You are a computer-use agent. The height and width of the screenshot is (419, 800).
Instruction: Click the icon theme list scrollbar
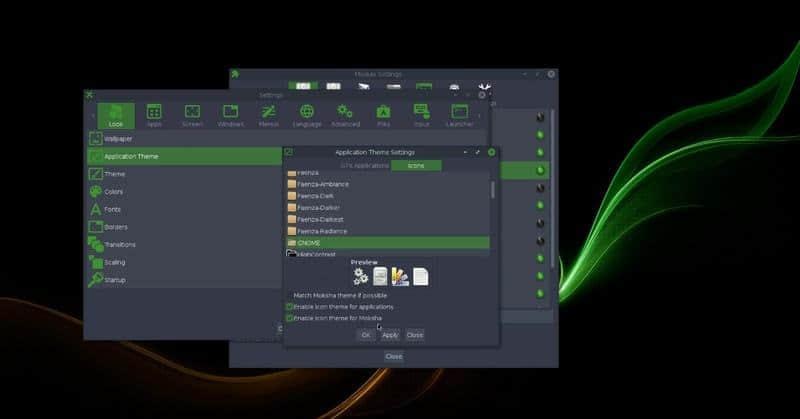pyautogui.click(x=492, y=189)
